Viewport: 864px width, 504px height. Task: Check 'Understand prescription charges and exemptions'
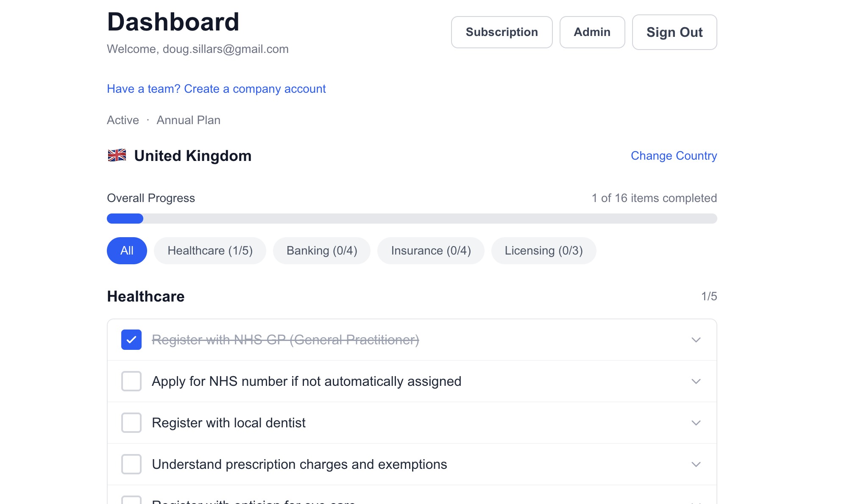tap(131, 464)
